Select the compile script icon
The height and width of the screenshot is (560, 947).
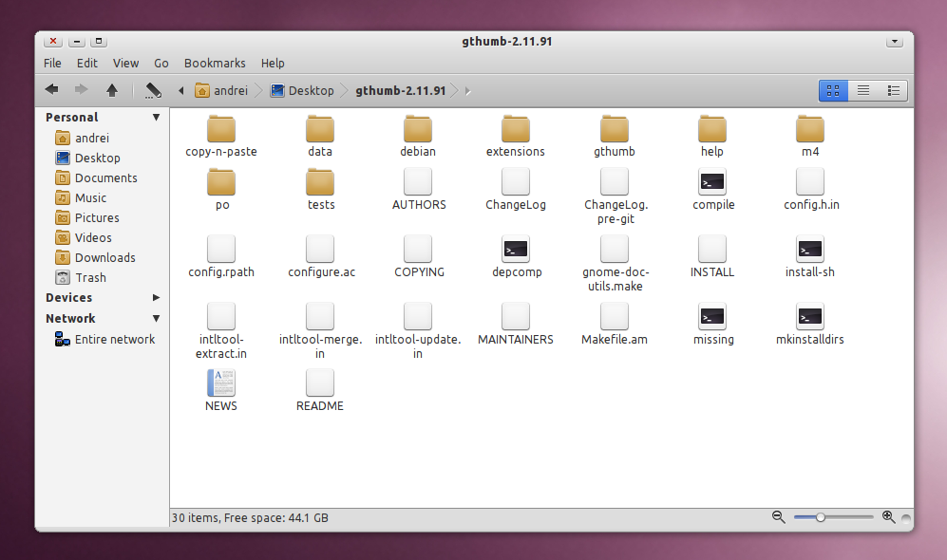(712, 181)
